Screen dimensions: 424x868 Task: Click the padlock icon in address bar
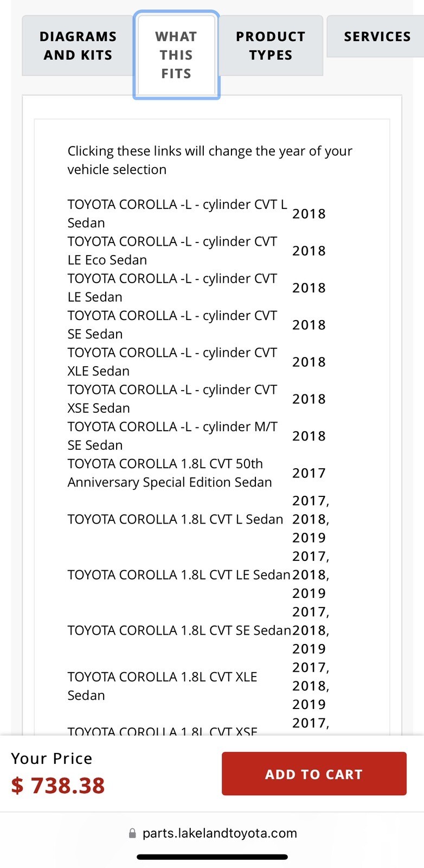(x=132, y=833)
